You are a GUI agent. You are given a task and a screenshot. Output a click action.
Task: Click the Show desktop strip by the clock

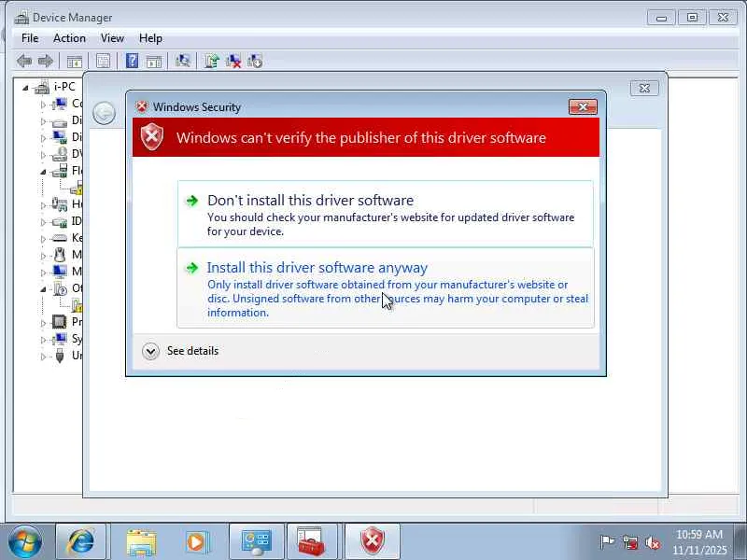pyautogui.click(x=742, y=541)
